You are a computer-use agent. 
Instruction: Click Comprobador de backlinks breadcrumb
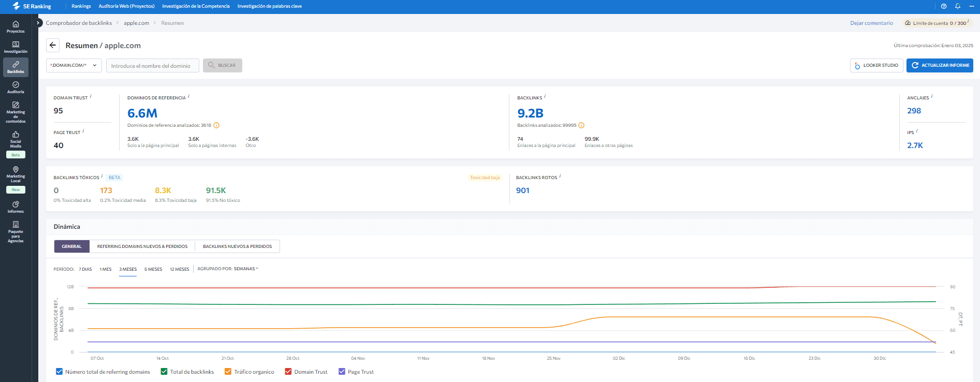tap(79, 23)
